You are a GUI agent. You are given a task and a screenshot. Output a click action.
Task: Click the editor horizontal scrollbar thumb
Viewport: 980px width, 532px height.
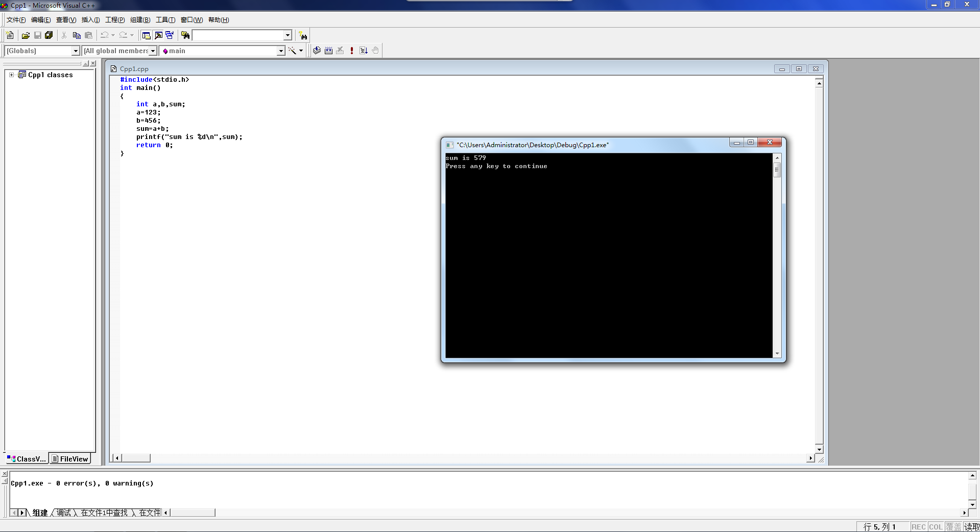tap(135, 458)
